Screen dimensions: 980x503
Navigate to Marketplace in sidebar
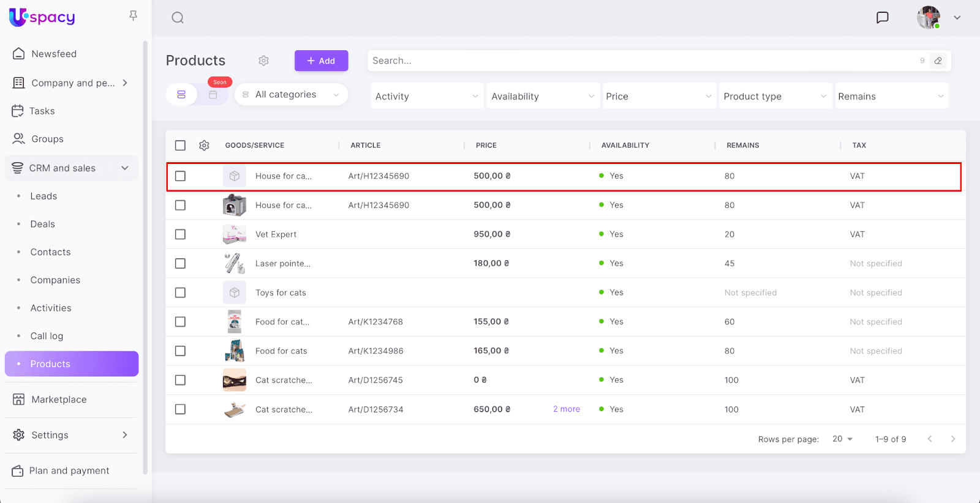click(x=59, y=400)
